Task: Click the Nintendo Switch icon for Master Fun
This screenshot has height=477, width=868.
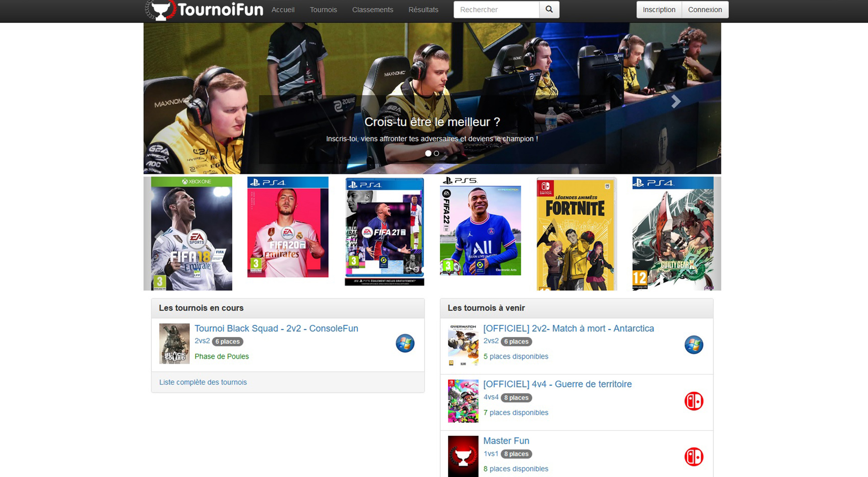Action: (x=693, y=457)
